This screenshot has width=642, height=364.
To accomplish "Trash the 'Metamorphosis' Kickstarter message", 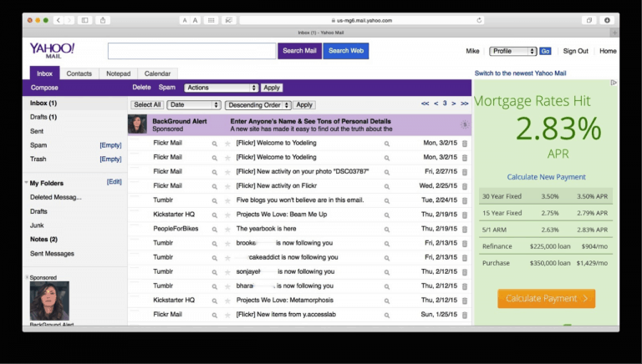I will point(465,301).
